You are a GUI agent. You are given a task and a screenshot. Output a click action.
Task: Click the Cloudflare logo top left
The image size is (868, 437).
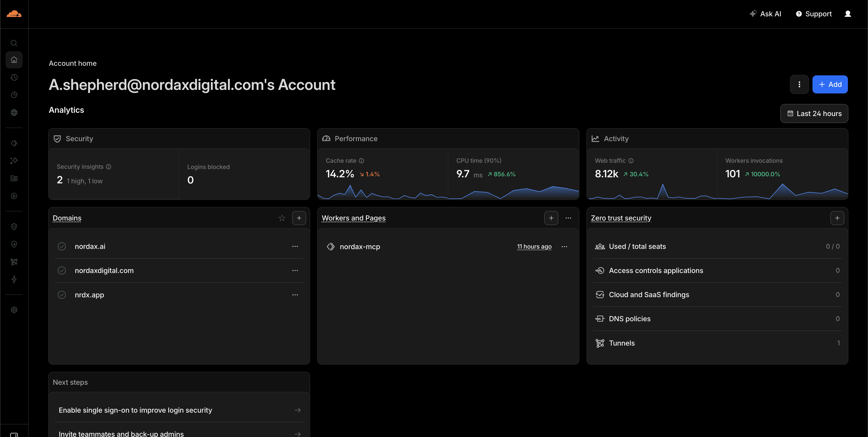tap(14, 14)
